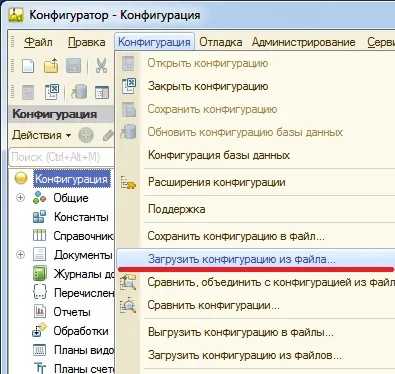Click the Отчеты chart icon

[40, 312]
